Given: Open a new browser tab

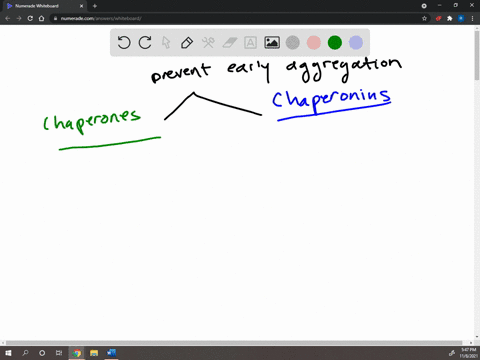Looking at the screenshot, I should click(95, 6).
